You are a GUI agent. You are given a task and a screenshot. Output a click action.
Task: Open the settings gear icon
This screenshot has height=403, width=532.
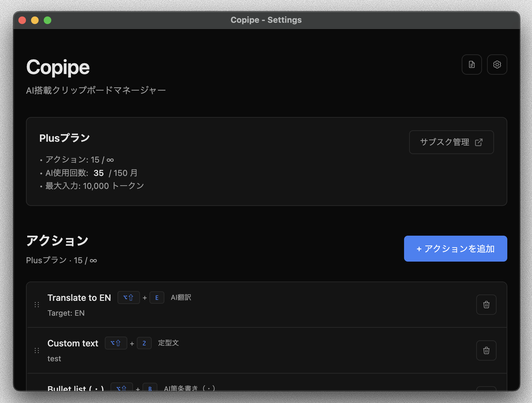tap(497, 65)
